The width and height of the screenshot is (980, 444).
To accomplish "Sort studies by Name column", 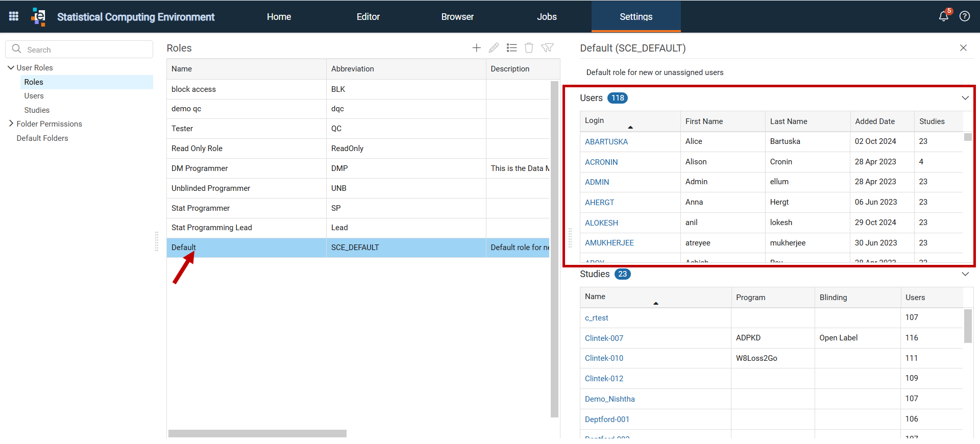I will click(x=655, y=298).
